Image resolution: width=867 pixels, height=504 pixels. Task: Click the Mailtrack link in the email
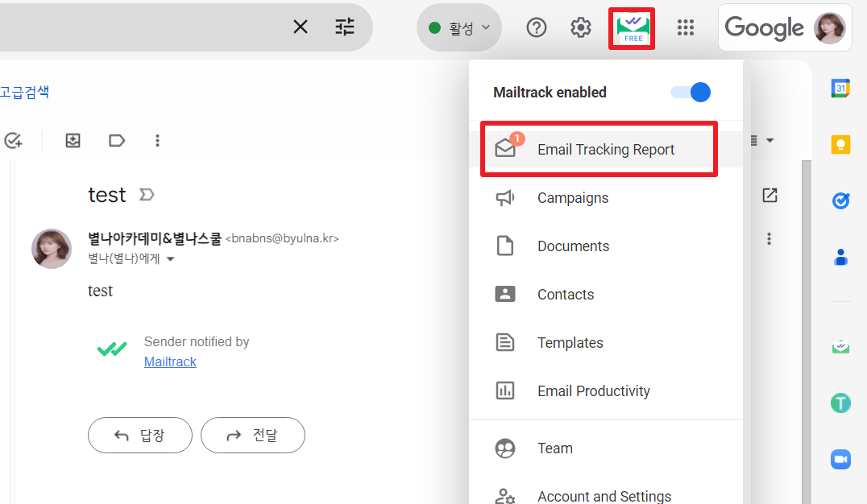(x=170, y=361)
